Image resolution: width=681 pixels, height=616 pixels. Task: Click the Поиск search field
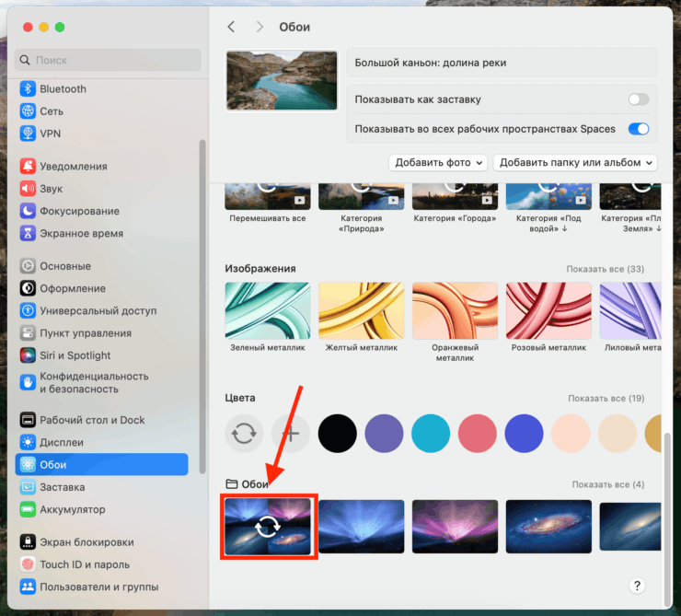pyautogui.click(x=109, y=60)
